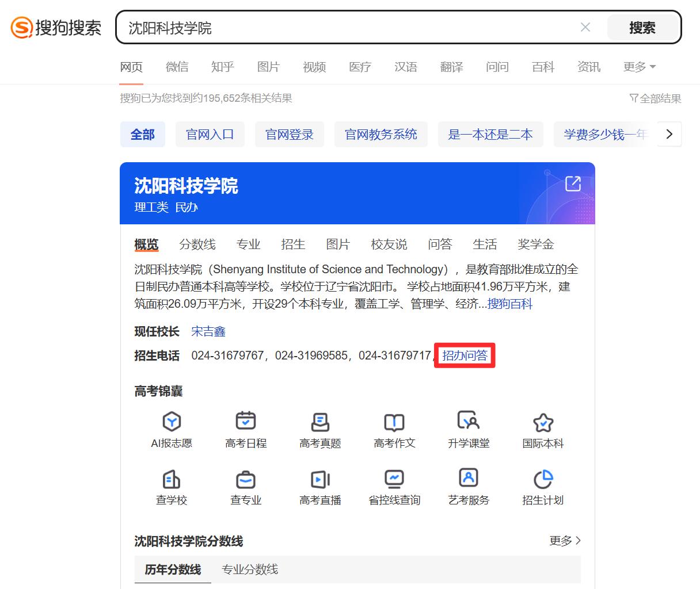Click the 沈阳科技学院 card title
The image size is (700, 589).
pyautogui.click(x=186, y=186)
